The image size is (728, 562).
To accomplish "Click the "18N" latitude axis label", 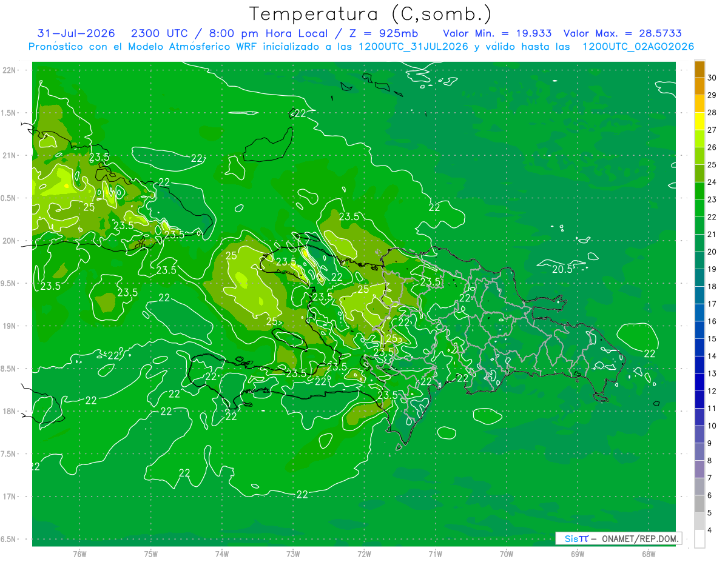I will click(10, 411).
